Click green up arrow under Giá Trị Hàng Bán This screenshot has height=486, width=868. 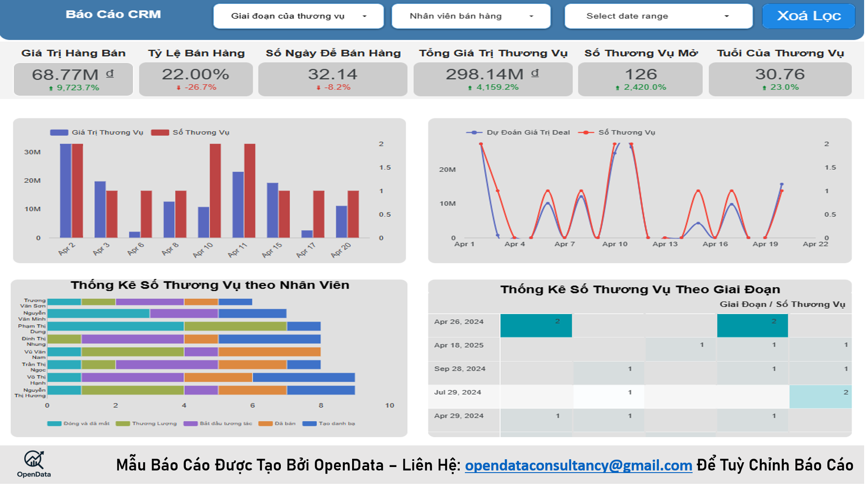(51, 88)
